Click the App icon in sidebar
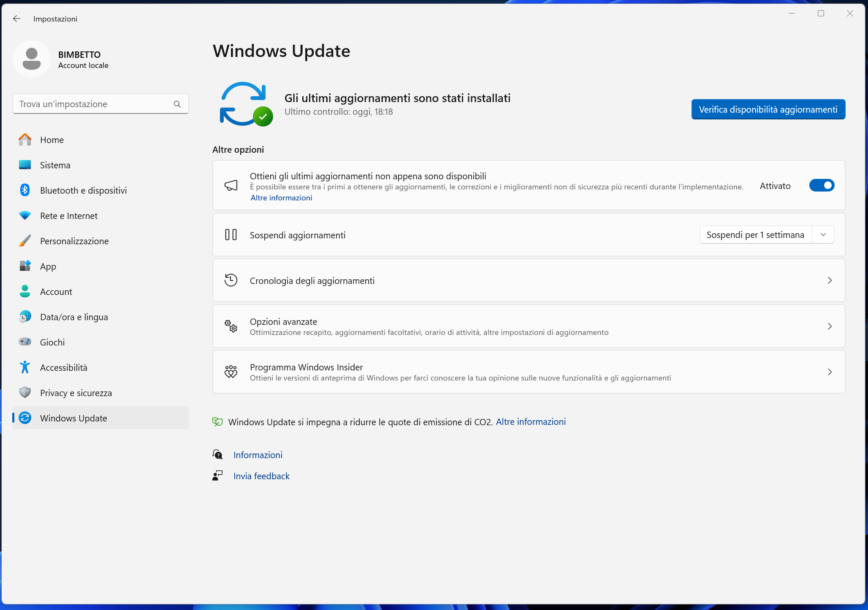This screenshot has width=868, height=610. click(25, 266)
